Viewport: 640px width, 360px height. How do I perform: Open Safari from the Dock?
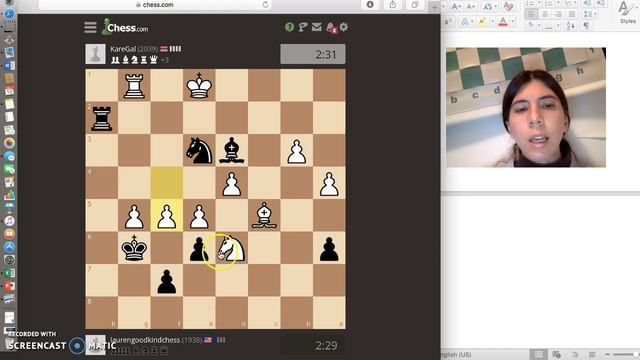[x=9, y=13]
